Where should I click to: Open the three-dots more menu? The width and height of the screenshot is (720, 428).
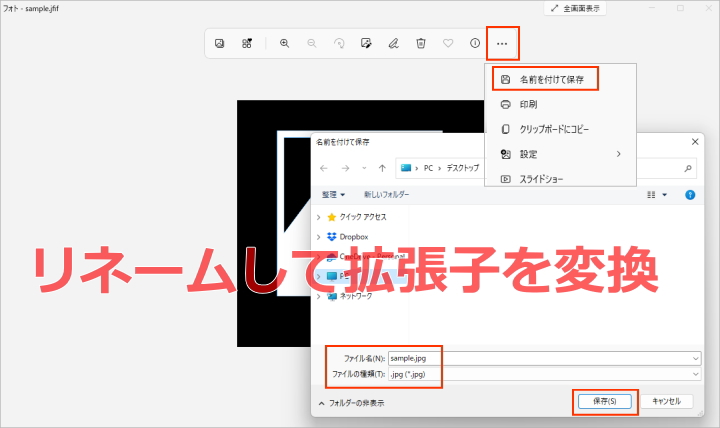click(502, 44)
